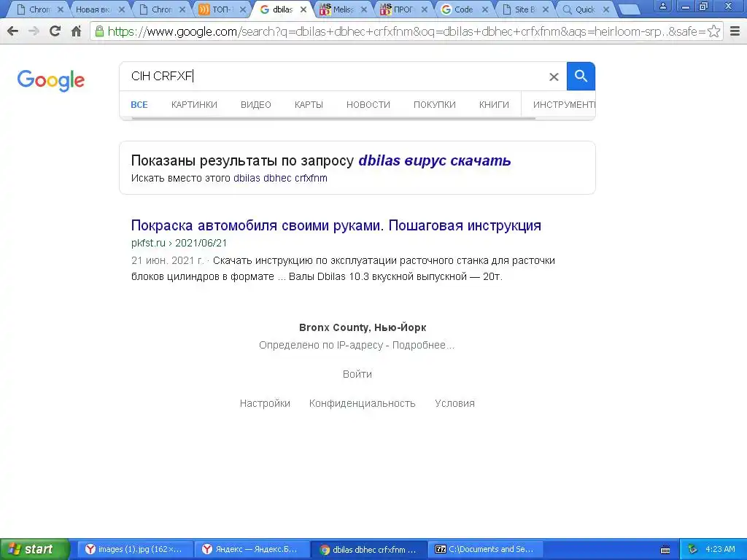The height and width of the screenshot is (560, 747).
Task: Select the ВСЕ search filter
Action: (139, 105)
